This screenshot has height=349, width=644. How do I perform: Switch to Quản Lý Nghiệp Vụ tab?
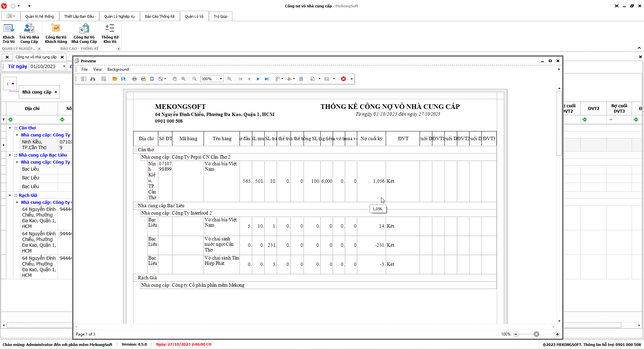coord(119,16)
